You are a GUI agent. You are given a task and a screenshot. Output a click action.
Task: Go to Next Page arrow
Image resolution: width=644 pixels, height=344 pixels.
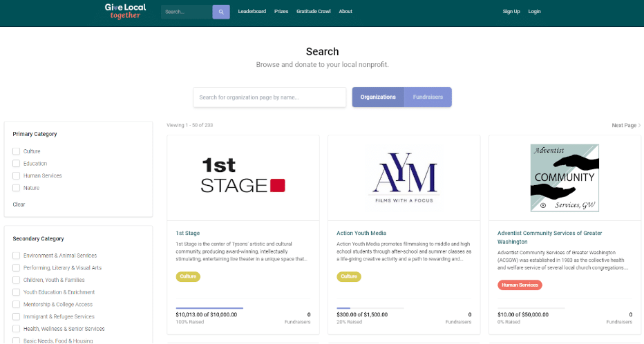(x=626, y=125)
